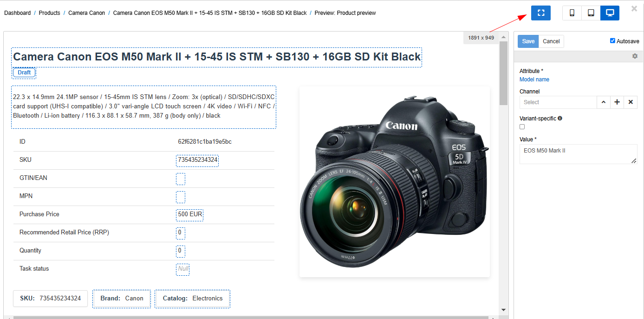The image size is (644, 319).
Task: Toggle the Autosave checkbox
Action: [x=612, y=41]
